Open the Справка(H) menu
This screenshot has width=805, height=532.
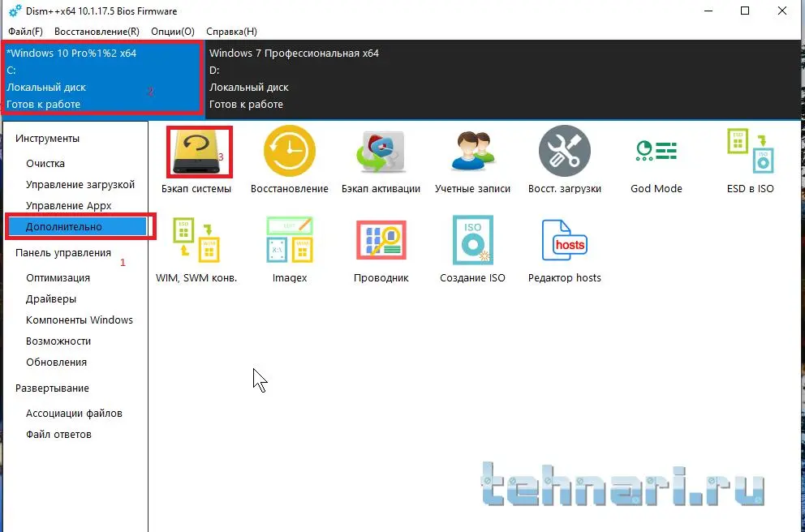231,32
